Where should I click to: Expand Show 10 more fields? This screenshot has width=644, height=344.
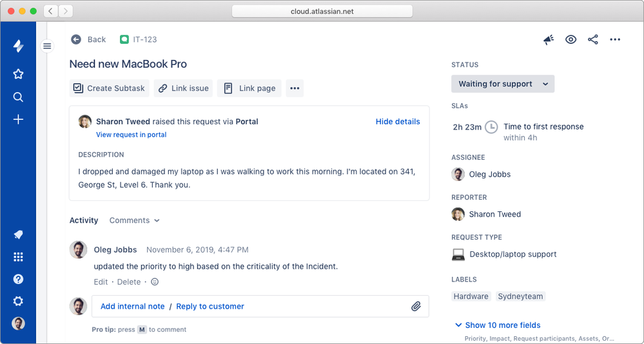click(498, 325)
